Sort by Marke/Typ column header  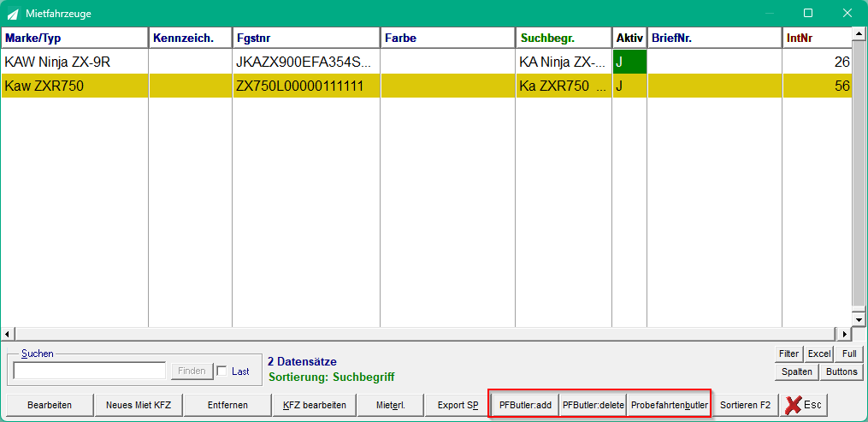click(74, 39)
